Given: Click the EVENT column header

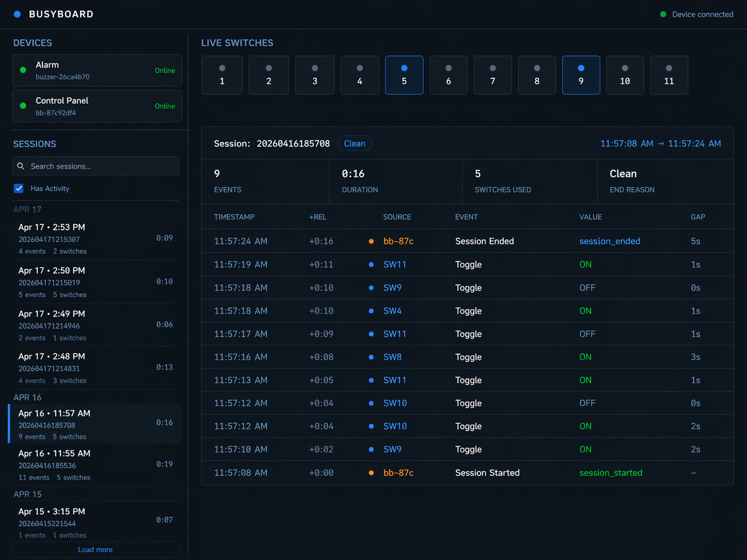Looking at the screenshot, I should pos(466,217).
